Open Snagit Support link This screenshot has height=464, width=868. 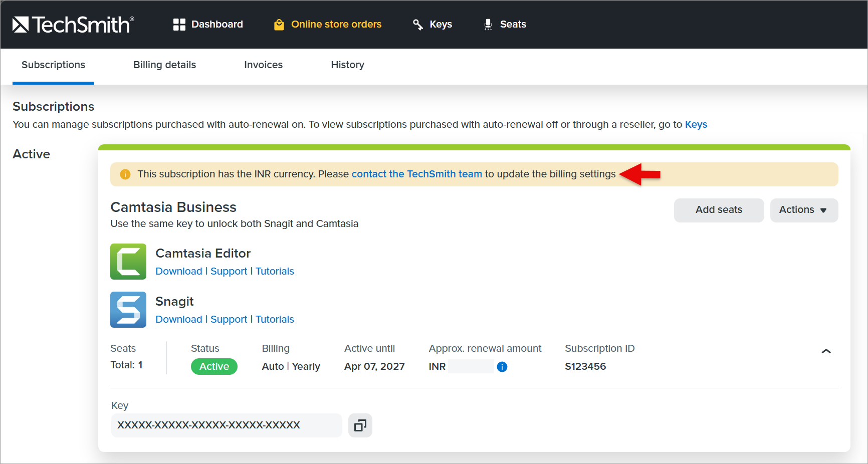229,319
